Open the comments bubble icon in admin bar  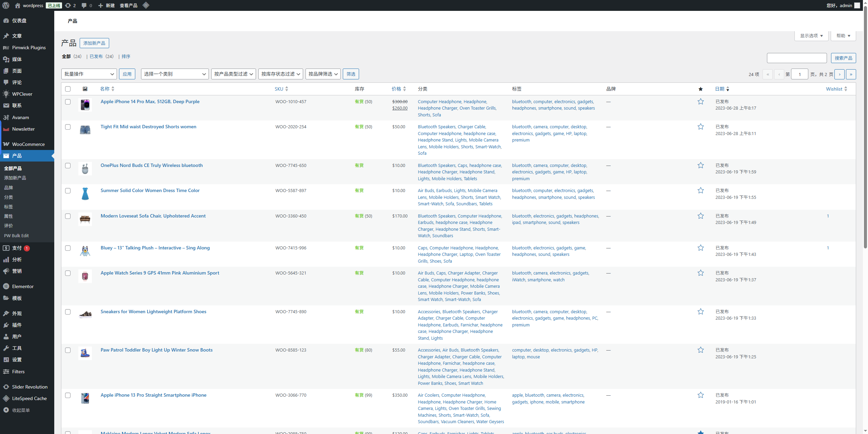tap(84, 5)
